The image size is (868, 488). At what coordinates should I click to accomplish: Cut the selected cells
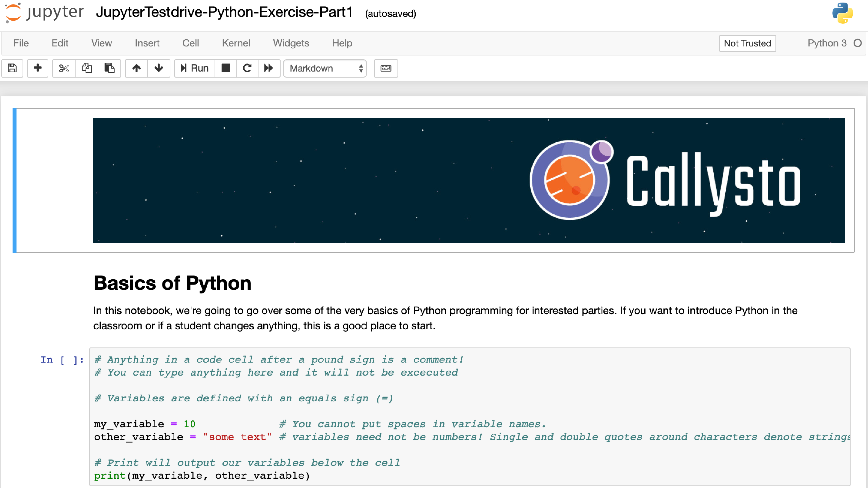pyautogui.click(x=64, y=68)
